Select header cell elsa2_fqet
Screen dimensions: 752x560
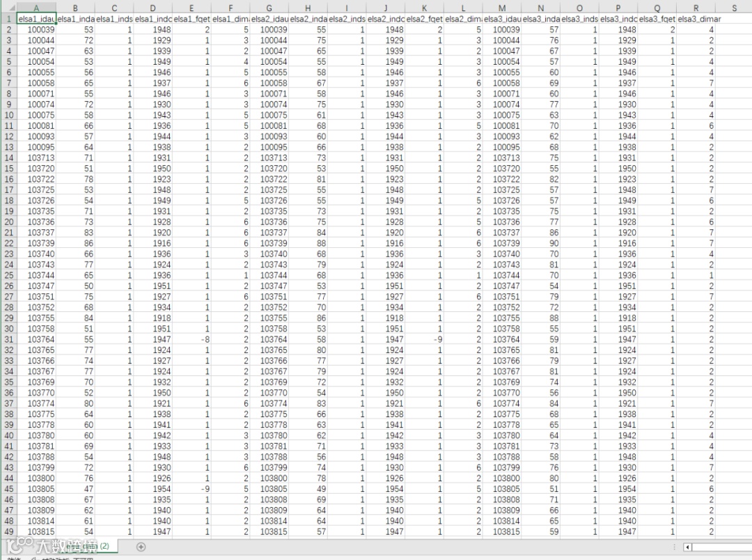[x=425, y=19]
